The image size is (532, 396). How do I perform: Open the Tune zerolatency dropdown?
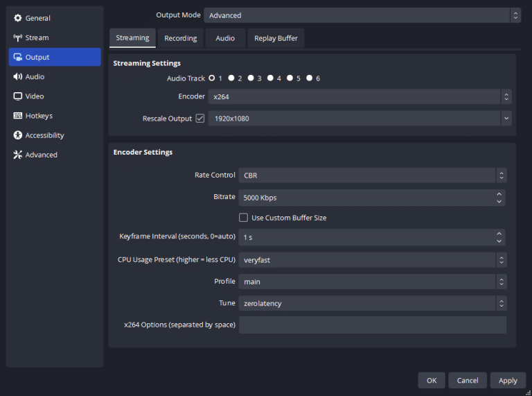click(373, 303)
